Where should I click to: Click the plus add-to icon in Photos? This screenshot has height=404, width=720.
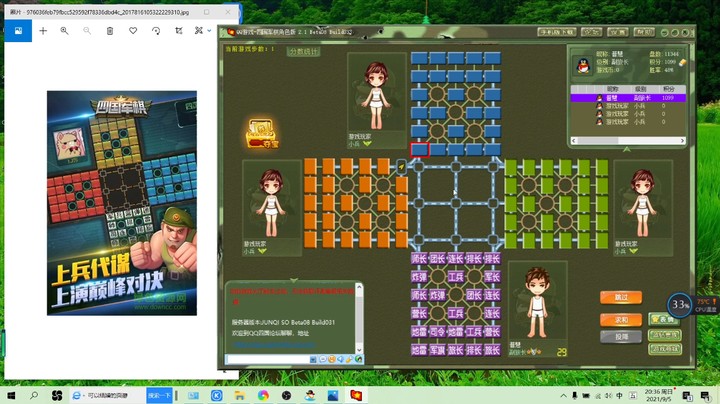(43, 31)
